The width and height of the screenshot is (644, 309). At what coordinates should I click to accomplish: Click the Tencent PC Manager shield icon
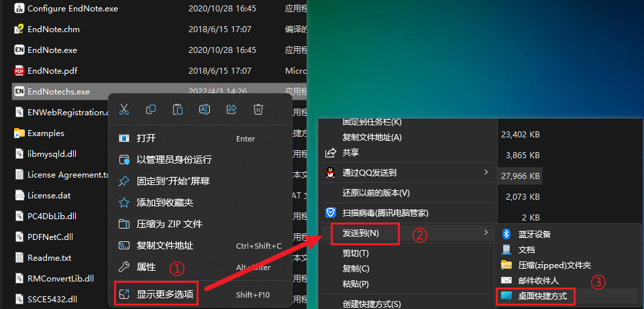(x=330, y=212)
